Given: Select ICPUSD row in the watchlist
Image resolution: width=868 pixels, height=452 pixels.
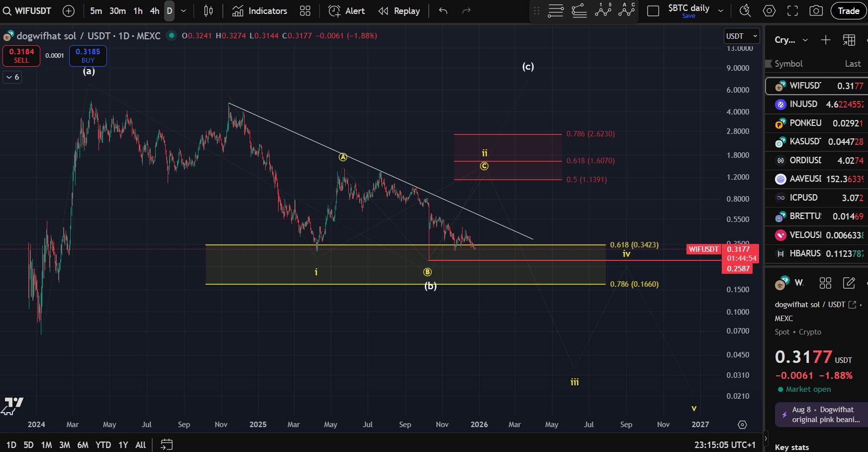Looking at the screenshot, I should 816,198.
